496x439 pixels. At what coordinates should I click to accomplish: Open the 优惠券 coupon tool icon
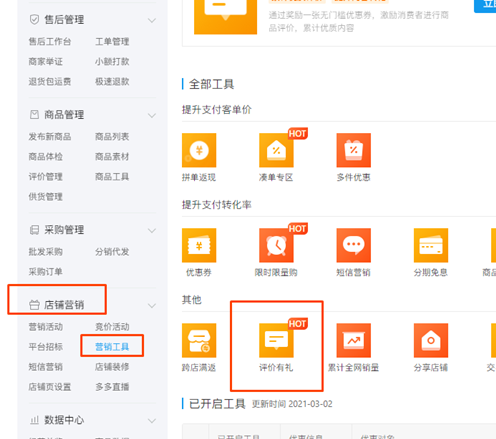(x=199, y=245)
